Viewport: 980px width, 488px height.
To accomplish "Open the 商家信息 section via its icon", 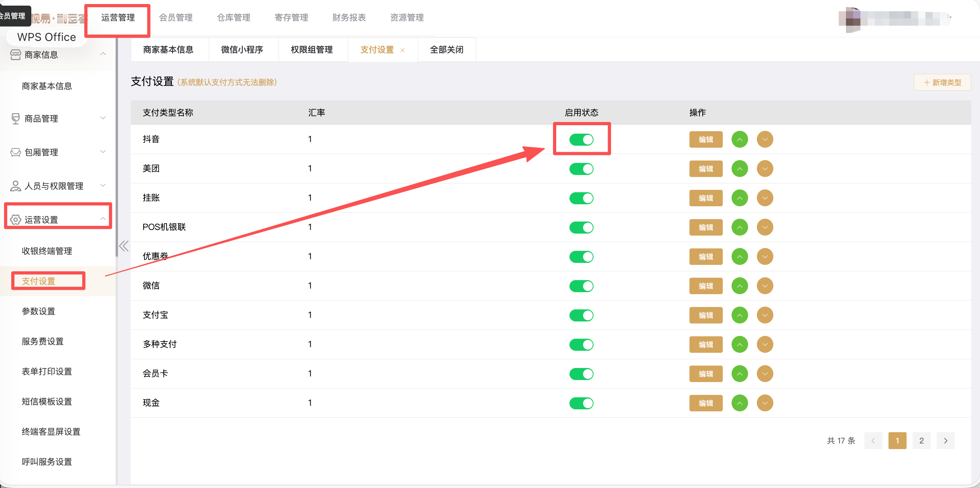I will (15, 55).
